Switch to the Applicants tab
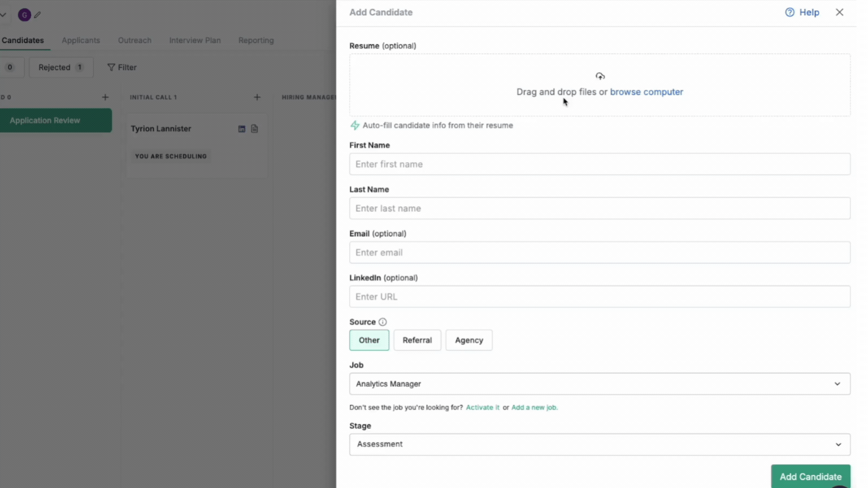Image resolution: width=868 pixels, height=488 pixels. [x=81, y=40]
